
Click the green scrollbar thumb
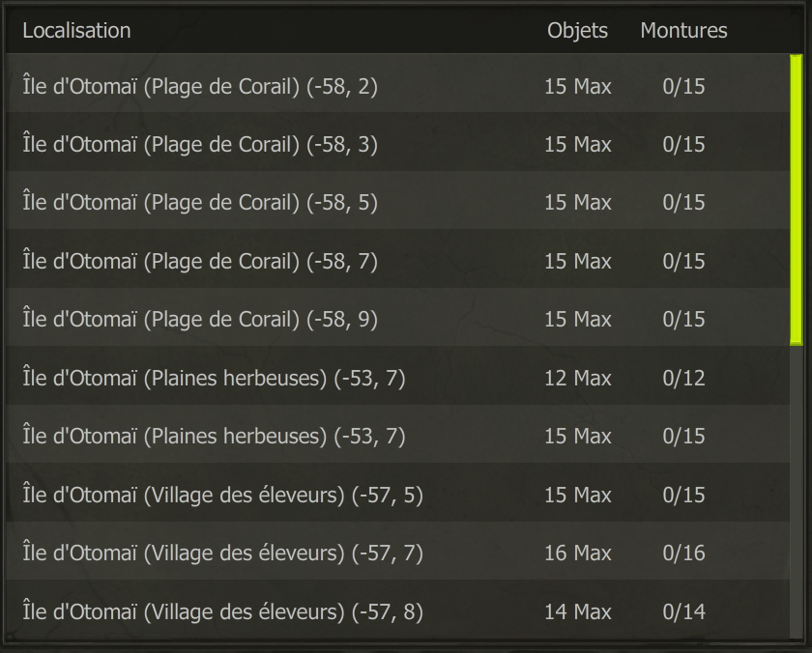[x=796, y=200]
